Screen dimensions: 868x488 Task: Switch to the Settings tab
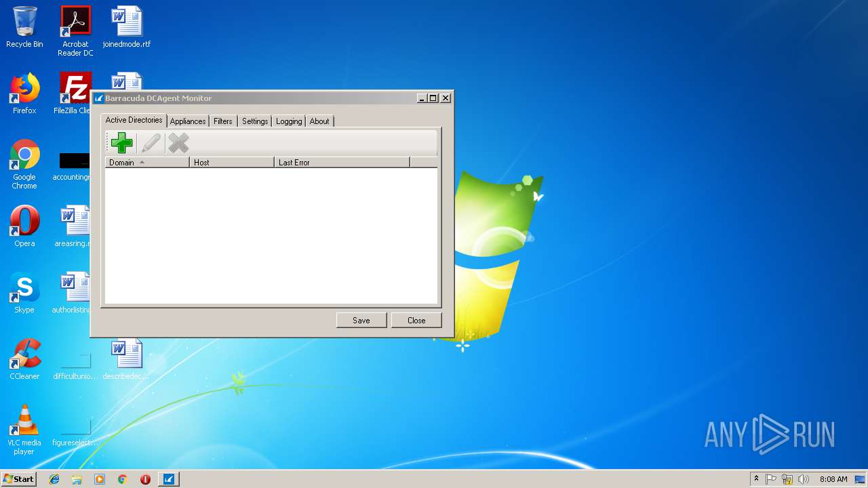[255, 121]
